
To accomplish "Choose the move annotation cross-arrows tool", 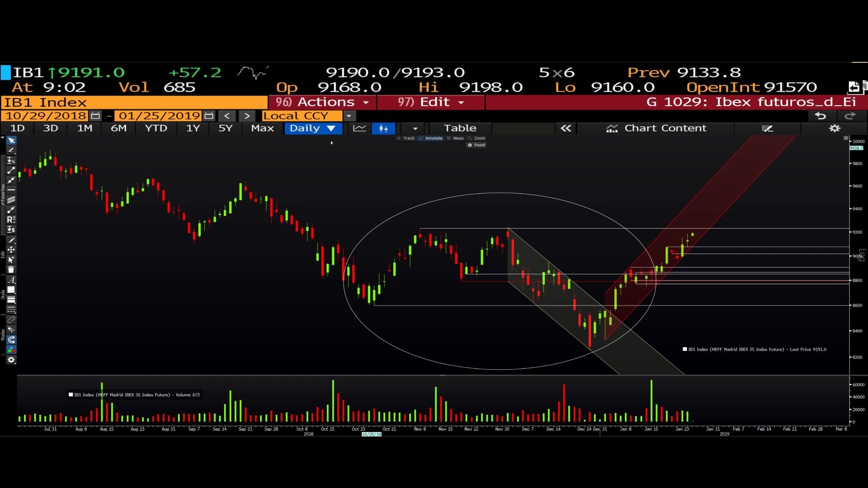I will pyautogui.click(x=11, y=250).
